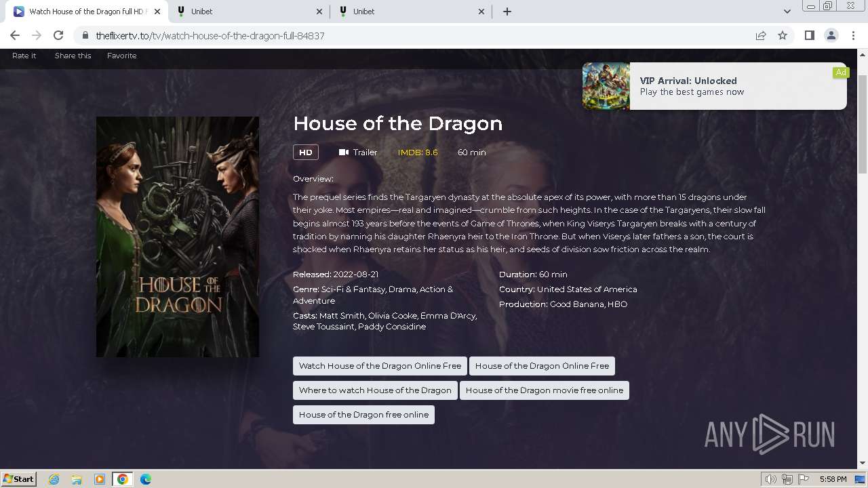Open the House of the Dragon poster
This screenshot has width=868, height=488.
178,237
